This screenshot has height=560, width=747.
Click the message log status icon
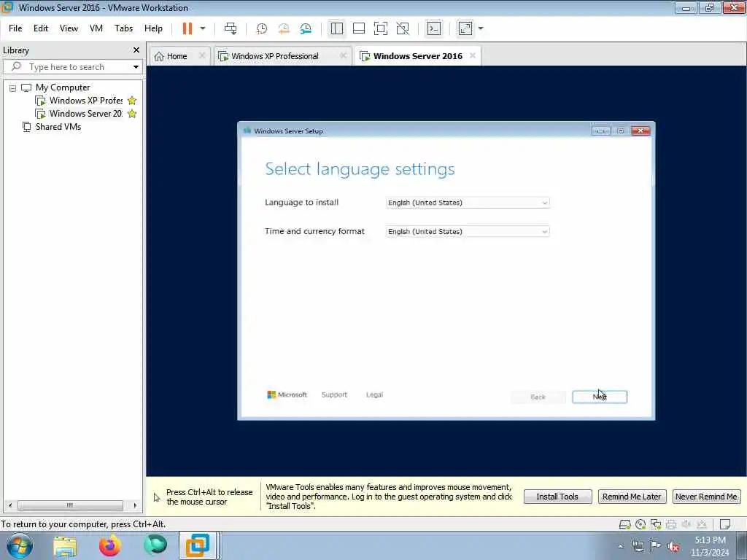725,525
